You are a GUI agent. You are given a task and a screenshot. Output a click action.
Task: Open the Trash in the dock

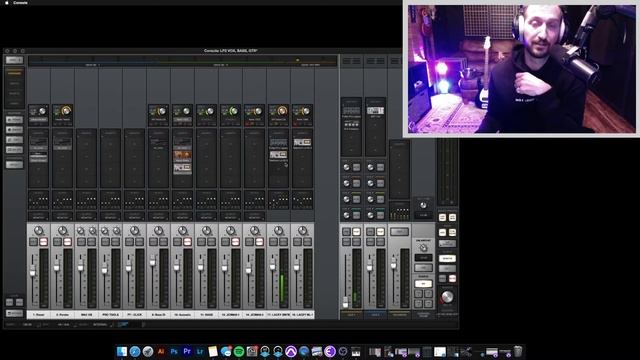pyautogui.click(x=518, y=351)
